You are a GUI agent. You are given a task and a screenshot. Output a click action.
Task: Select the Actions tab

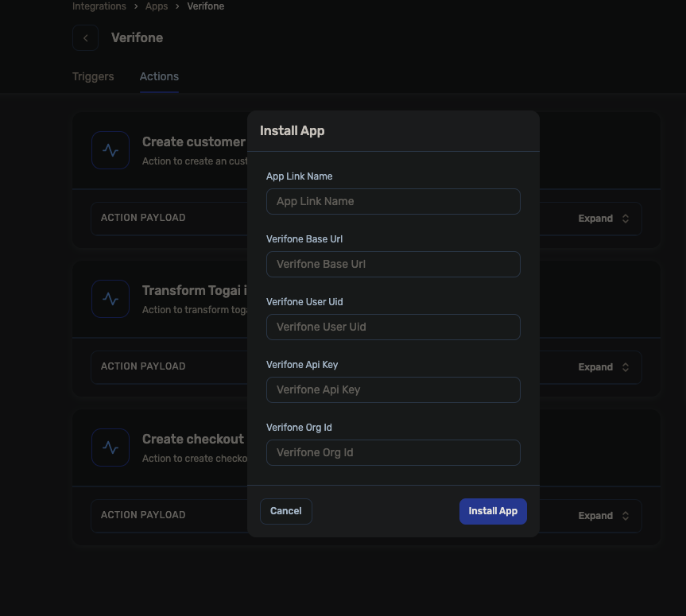coord(159,76)
